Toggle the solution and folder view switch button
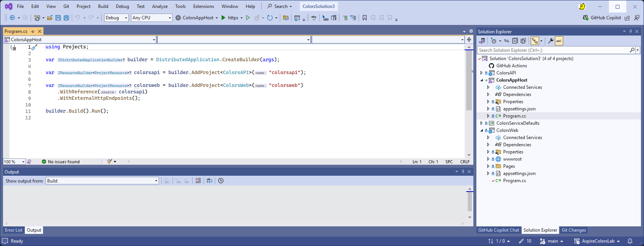The image size is (644, 246). [482, 41]
